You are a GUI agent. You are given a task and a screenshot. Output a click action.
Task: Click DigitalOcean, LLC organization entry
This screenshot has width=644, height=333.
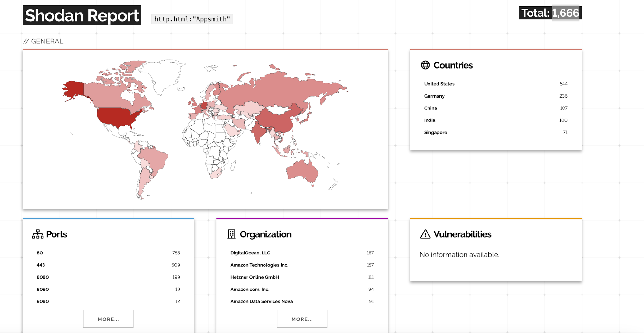250,253
